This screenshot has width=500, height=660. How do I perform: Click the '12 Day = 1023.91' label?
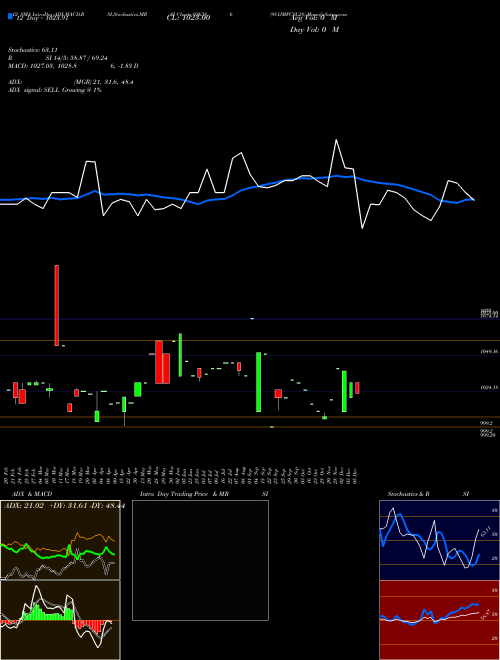click(x=44, y=18)
